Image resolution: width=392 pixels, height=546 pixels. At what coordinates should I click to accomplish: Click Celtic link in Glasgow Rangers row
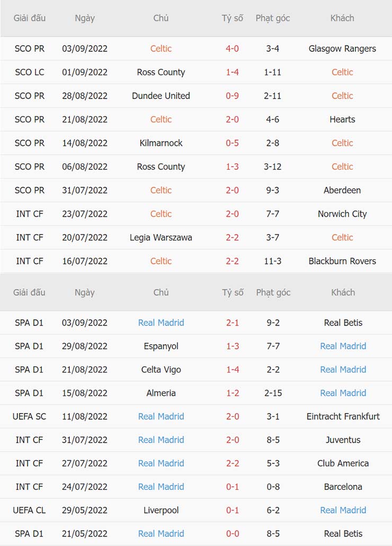point(161,49)
